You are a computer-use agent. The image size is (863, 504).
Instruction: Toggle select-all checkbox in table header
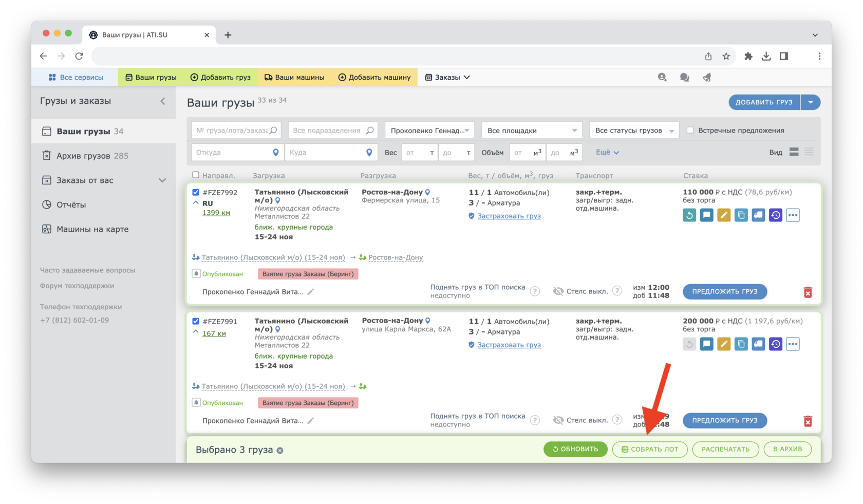pyautogui.click(x=196, y=175)
